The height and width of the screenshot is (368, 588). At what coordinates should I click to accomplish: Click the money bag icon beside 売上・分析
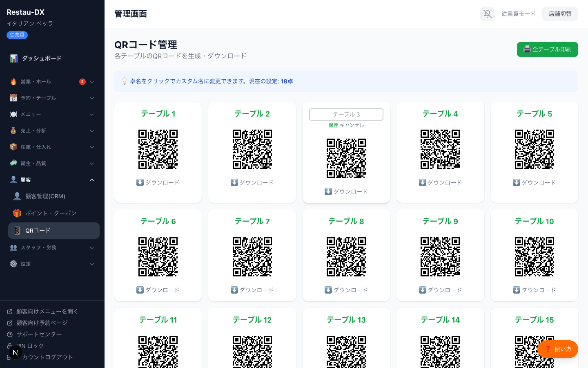[13, 131]
